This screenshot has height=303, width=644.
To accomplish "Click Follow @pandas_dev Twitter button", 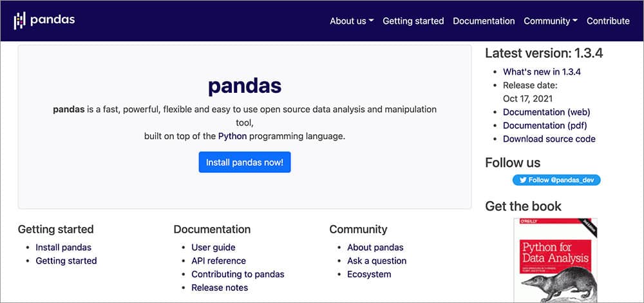I will (x=556, y=180).
